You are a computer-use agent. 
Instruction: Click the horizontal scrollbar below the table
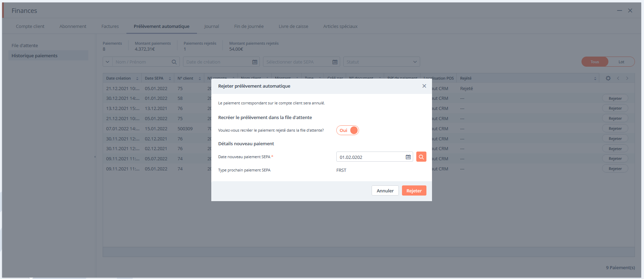(x=368, y=252)
